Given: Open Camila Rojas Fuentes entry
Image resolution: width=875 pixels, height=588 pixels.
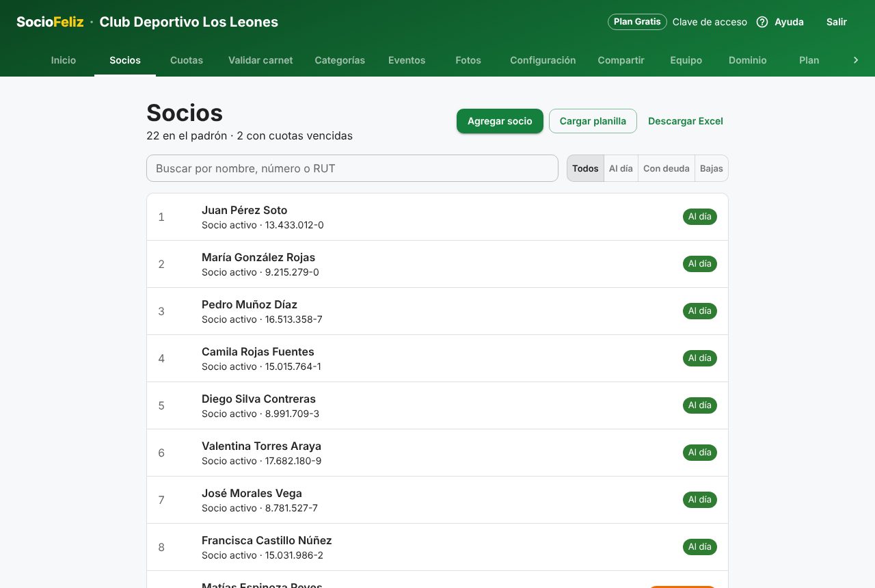Looking at the screenshot, I should click(x=437, y=358).
